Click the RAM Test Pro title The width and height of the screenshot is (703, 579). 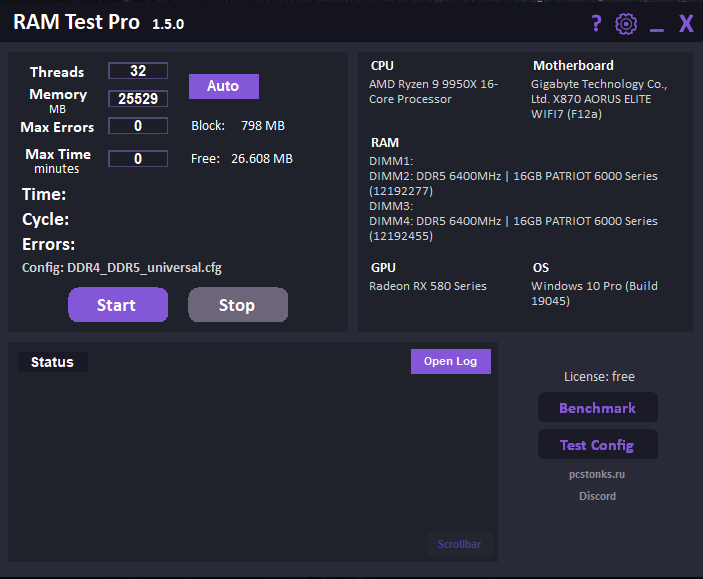[x=76, y=22]
